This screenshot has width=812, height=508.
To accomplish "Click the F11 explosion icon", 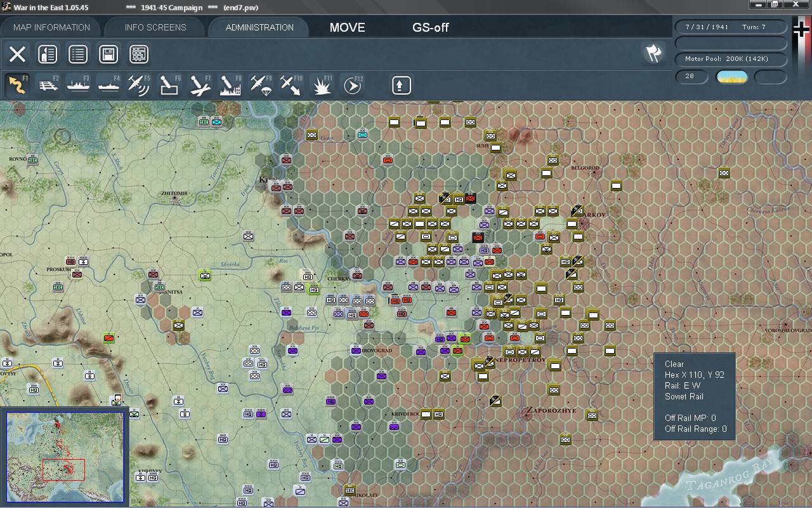I will point(322,85).
